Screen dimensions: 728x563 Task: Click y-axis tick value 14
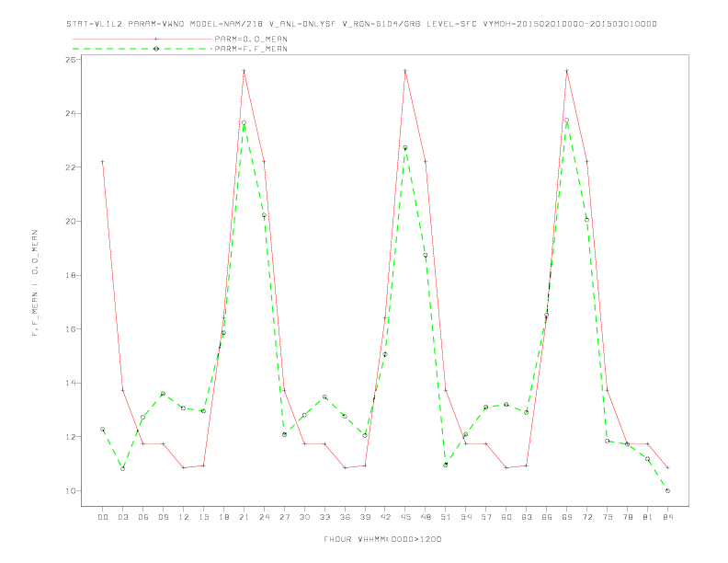coord(70,383)
